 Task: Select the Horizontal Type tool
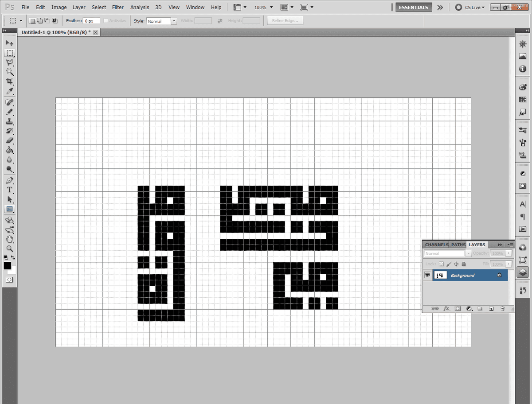click(x=9, y=190)
